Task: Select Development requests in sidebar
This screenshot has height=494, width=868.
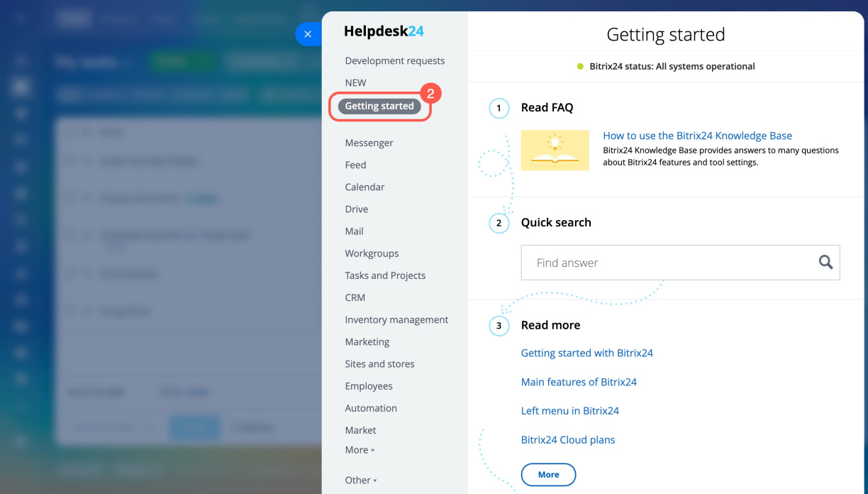Action: [x=394, y=61]
